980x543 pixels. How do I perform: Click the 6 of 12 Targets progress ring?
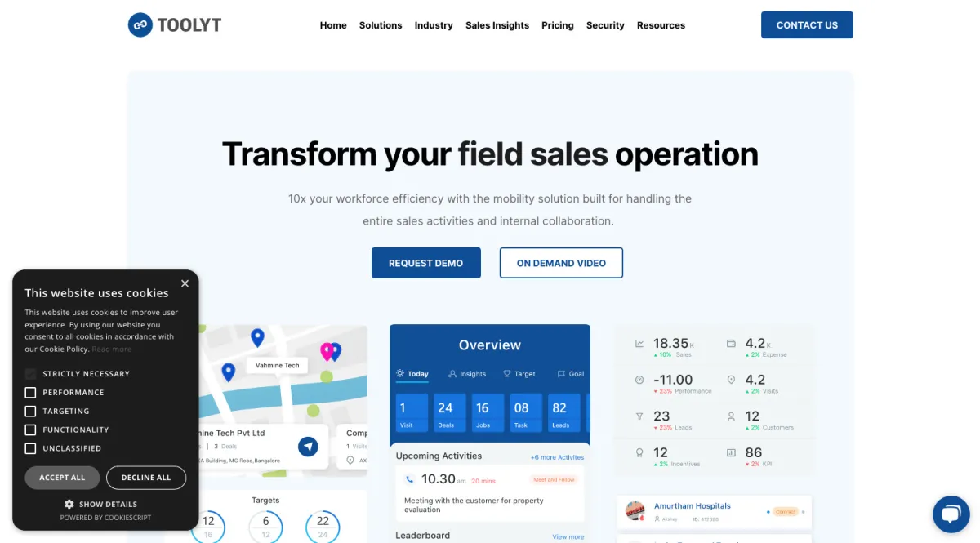265,527
